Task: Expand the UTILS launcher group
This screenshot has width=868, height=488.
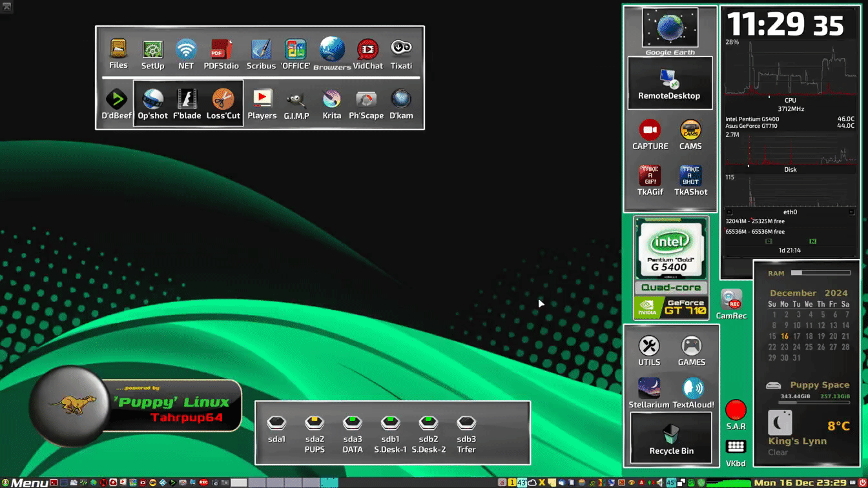Action: (649, 351)
